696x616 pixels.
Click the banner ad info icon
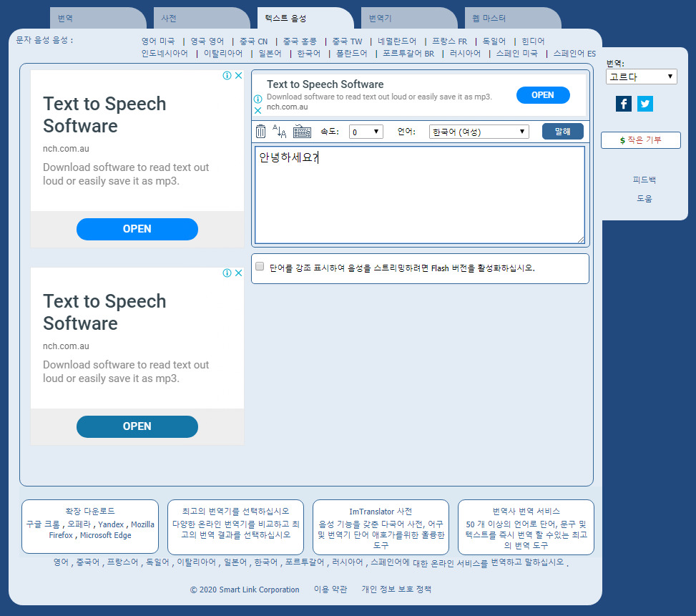click(x=258, y=99)
